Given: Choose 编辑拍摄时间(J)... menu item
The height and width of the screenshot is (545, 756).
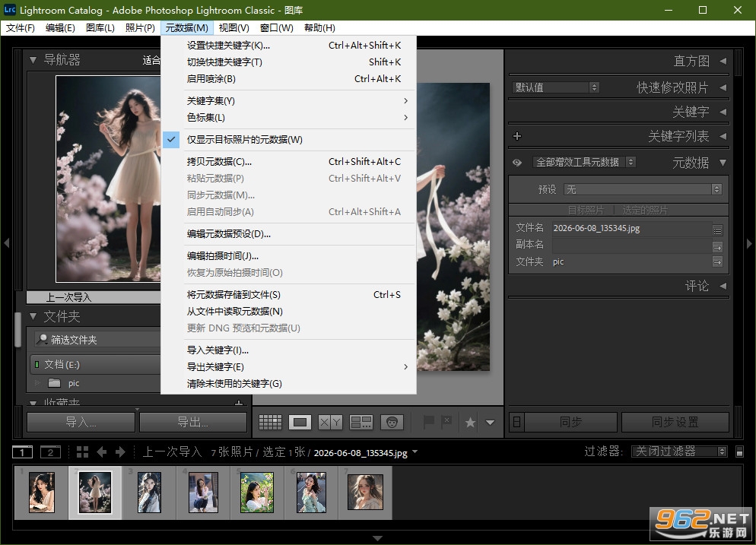Looking at the screenshot, I should [288, 256].
